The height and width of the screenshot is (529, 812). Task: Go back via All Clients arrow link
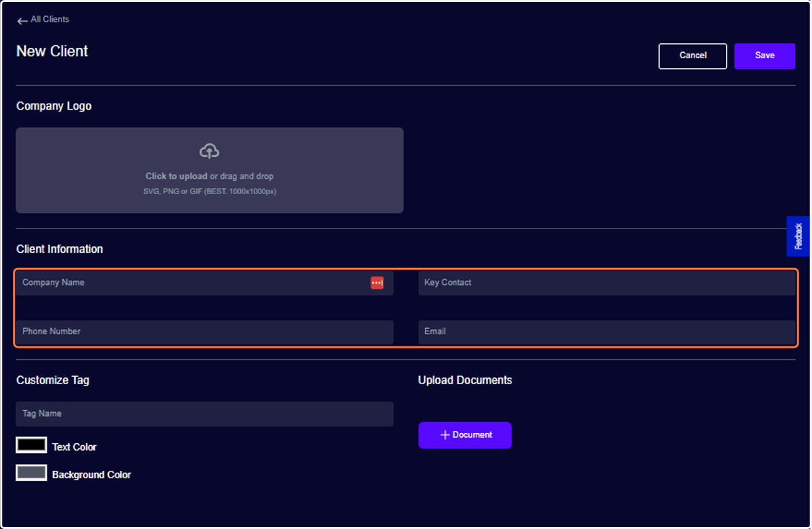43,20
